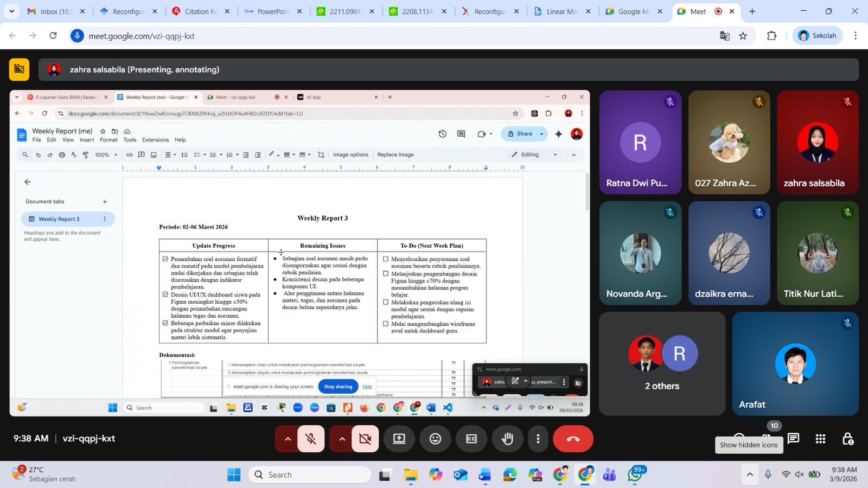
Task: Click the Present now screen-share icon
Action: click(399, 439)
